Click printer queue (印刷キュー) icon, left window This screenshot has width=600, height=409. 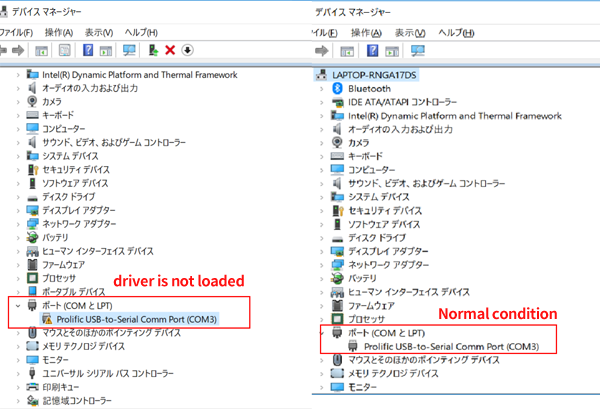(33, 387)
